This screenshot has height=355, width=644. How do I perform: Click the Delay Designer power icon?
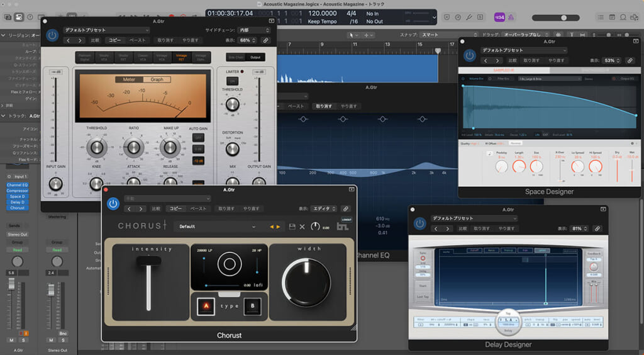(x=420, y=223)
